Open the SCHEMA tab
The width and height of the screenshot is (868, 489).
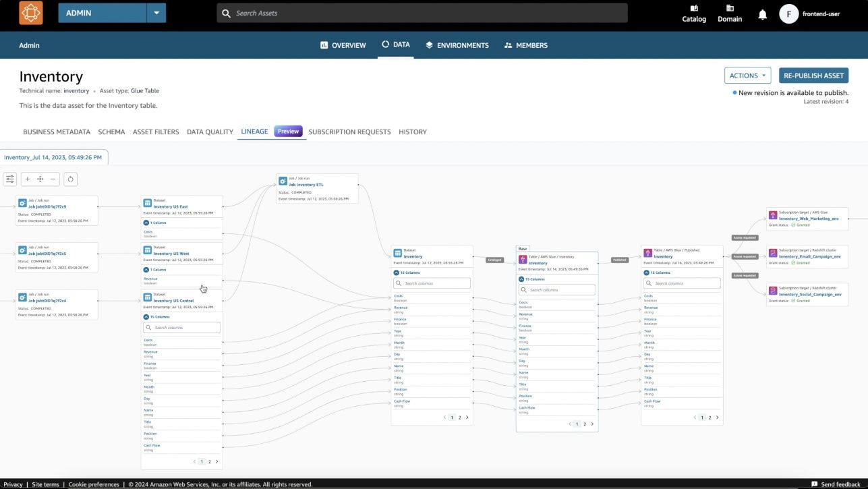tap(111, 132)
